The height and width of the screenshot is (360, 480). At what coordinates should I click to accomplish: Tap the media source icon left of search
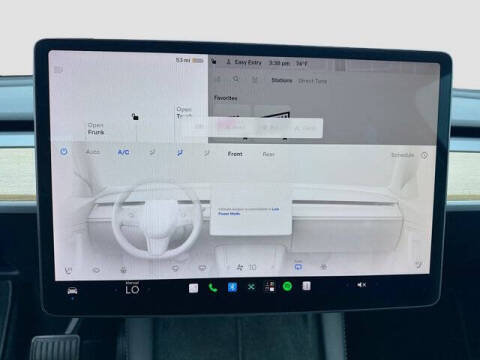[x=218, y=79]
